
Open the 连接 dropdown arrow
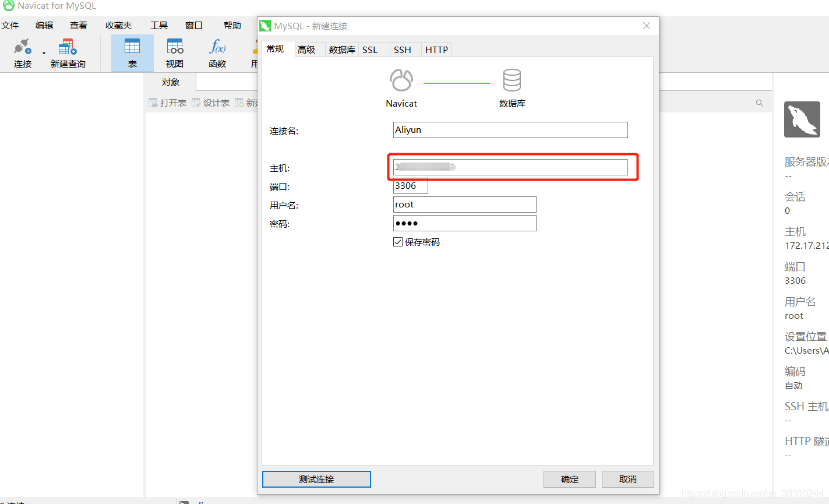44,53
